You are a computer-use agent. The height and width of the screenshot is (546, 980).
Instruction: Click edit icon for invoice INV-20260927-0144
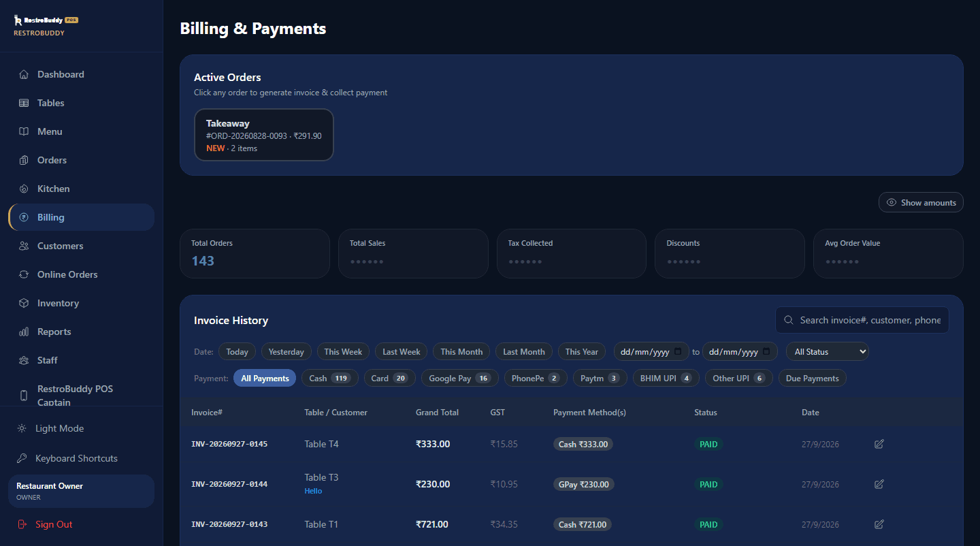coord(879,484)
